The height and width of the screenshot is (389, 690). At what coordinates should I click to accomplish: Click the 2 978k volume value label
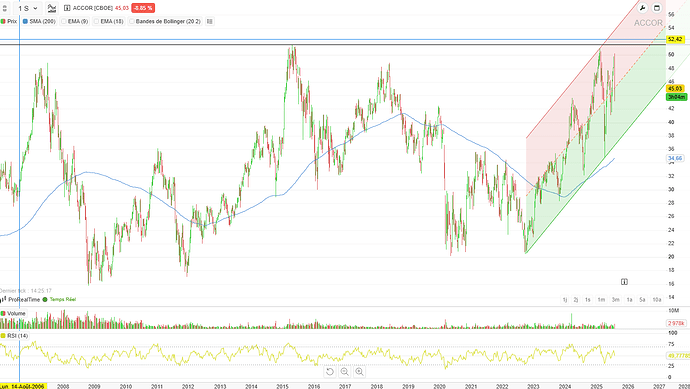676,323
